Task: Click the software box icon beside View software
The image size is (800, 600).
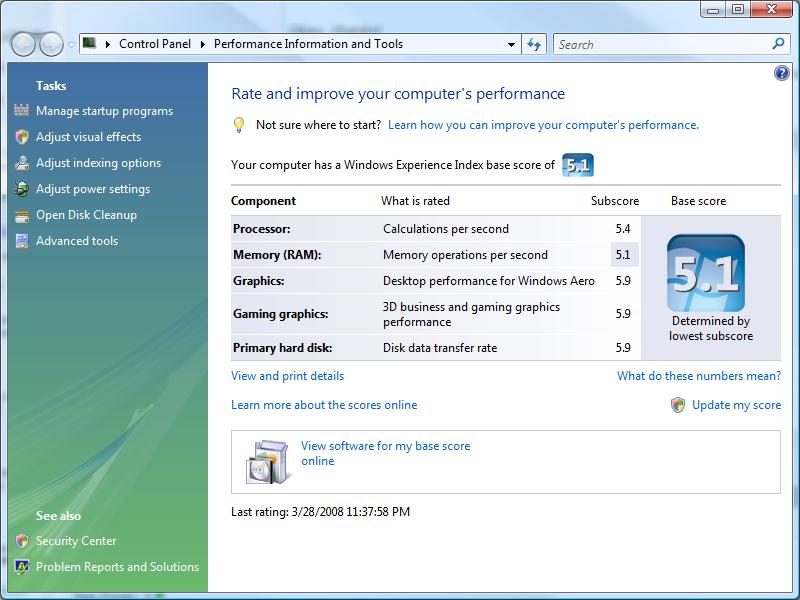Action: coord(267,462)
